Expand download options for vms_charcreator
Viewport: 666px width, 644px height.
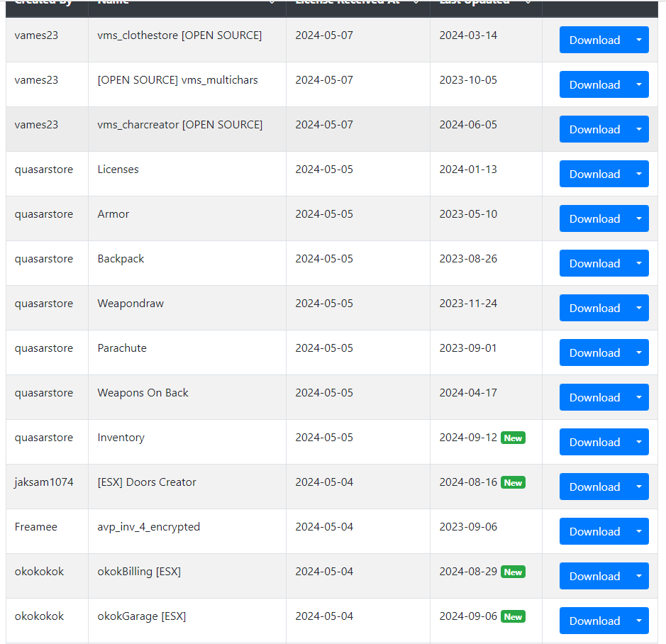pyautogui.click(x=639, y=129)
